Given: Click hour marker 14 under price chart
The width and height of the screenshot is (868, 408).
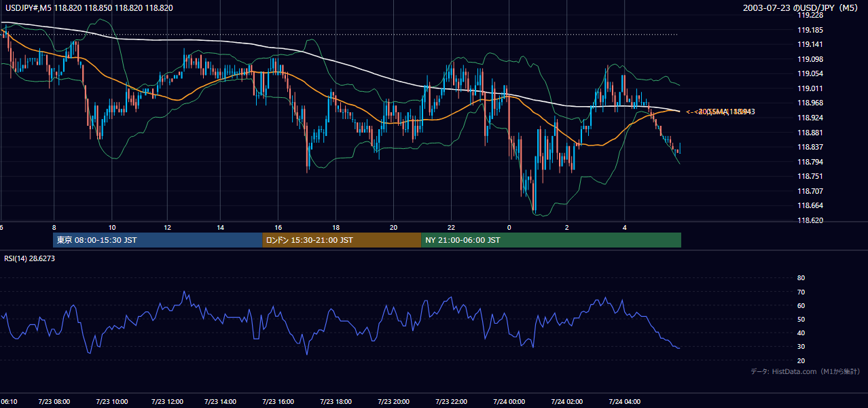Looking at the screenshot, I should tap(220, 227).
